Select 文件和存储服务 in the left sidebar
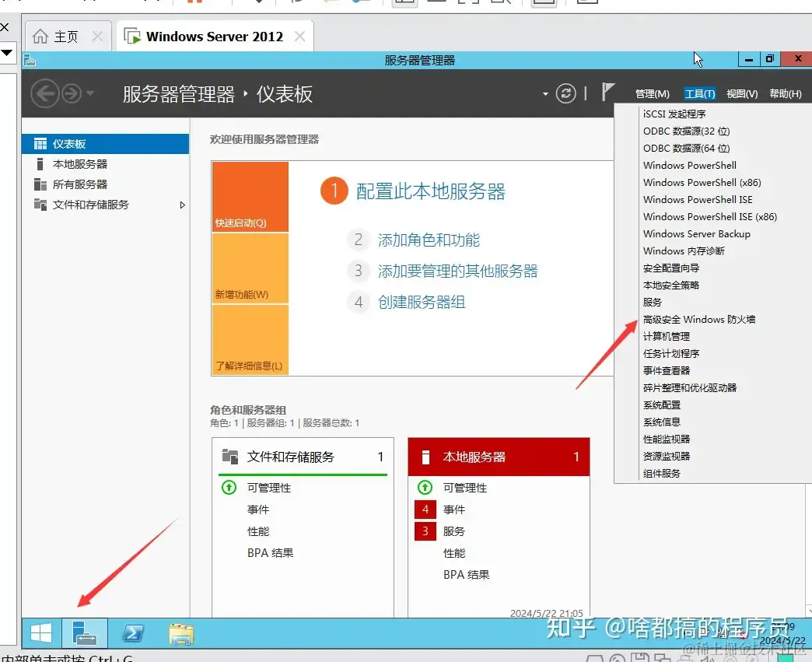This screenshot has height=662, width=812. 106,205
